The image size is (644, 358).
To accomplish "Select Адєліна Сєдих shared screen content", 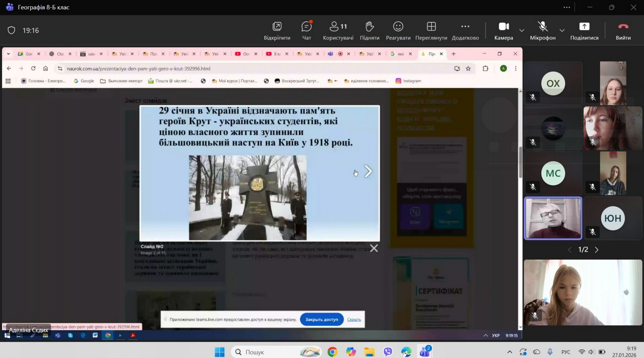I will (261, 188).
